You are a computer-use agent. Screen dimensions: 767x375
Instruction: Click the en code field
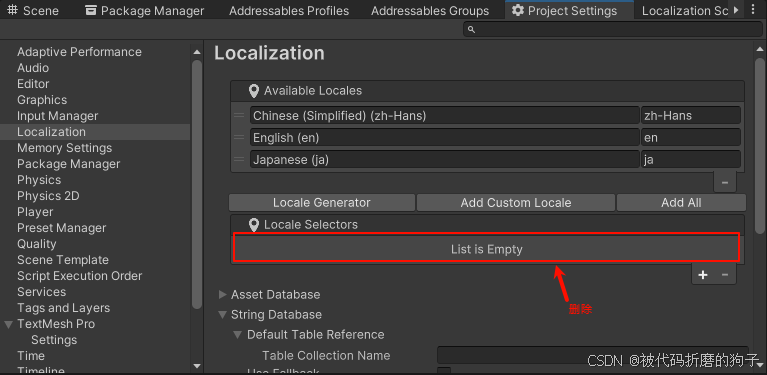tap(691, 137)
